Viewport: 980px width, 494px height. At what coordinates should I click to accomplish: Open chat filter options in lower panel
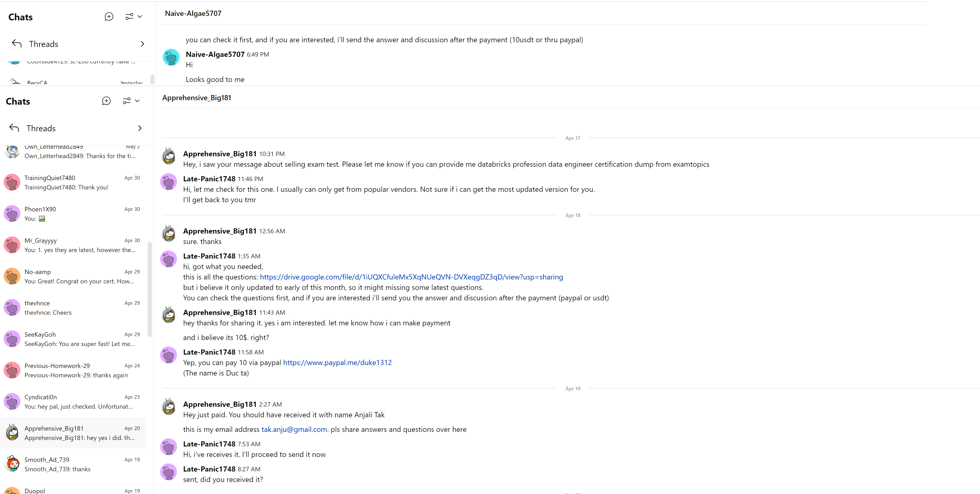131,101
